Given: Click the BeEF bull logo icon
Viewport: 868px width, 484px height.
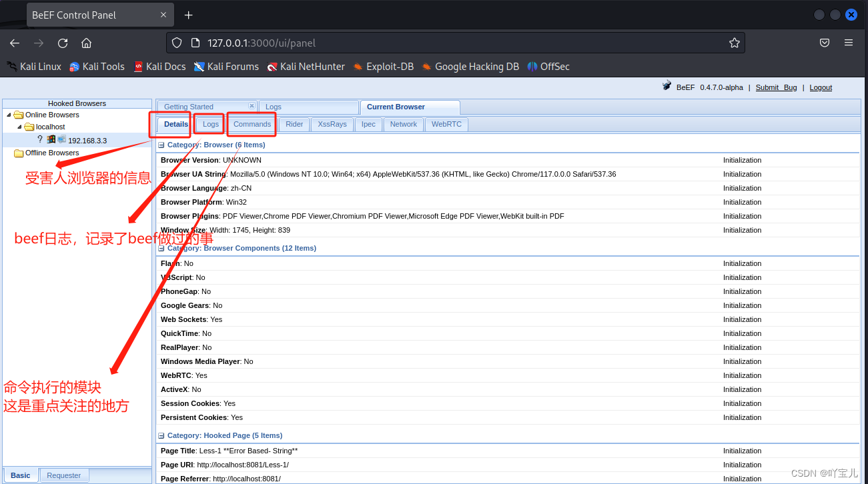Looking at the screenshot, I should click(667, 85).
